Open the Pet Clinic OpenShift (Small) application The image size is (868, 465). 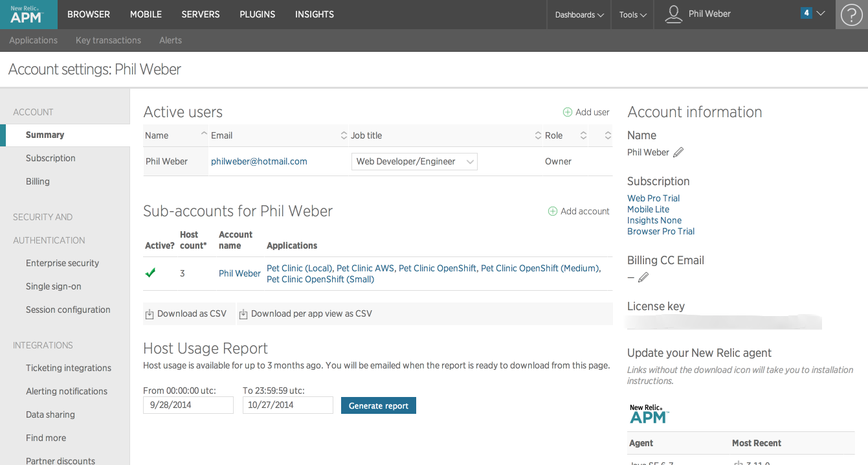320,279
